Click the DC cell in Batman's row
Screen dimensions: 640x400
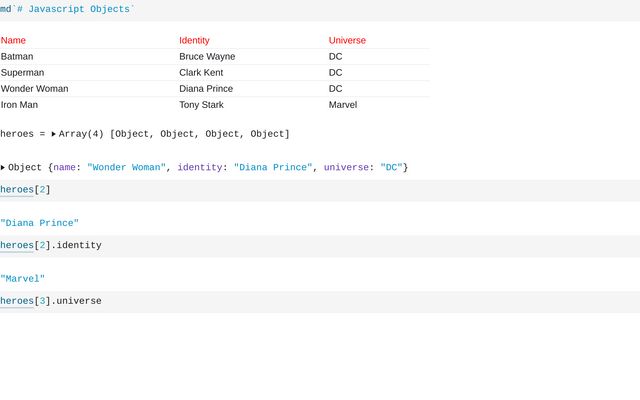[x=336, y=56]
